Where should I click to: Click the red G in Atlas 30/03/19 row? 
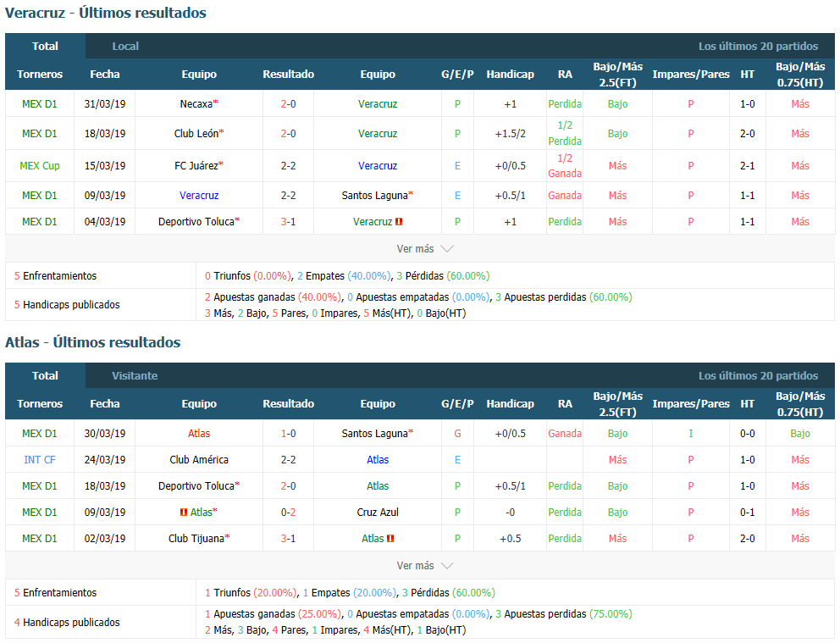pyautogui.click(x=457, y=434)
